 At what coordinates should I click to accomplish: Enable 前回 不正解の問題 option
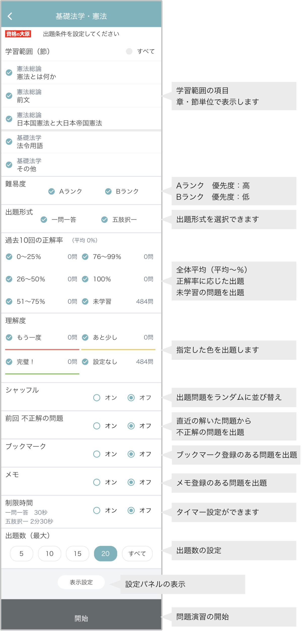(97, 426)
